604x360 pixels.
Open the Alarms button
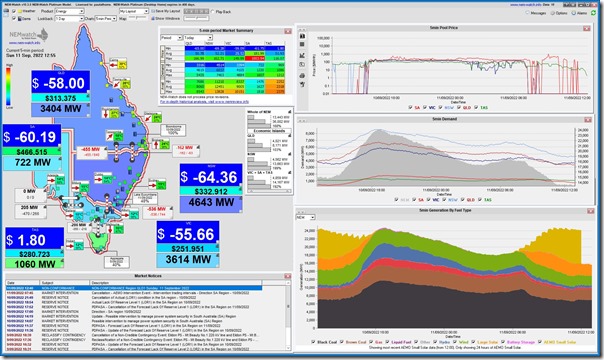[579, 13]
